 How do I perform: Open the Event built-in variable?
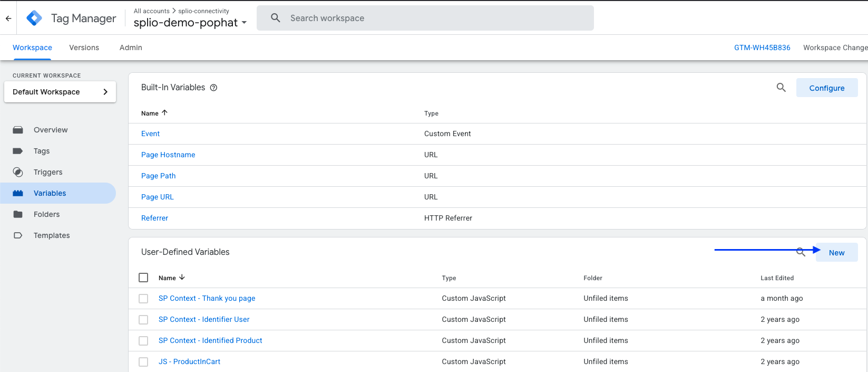click(150, 133)
